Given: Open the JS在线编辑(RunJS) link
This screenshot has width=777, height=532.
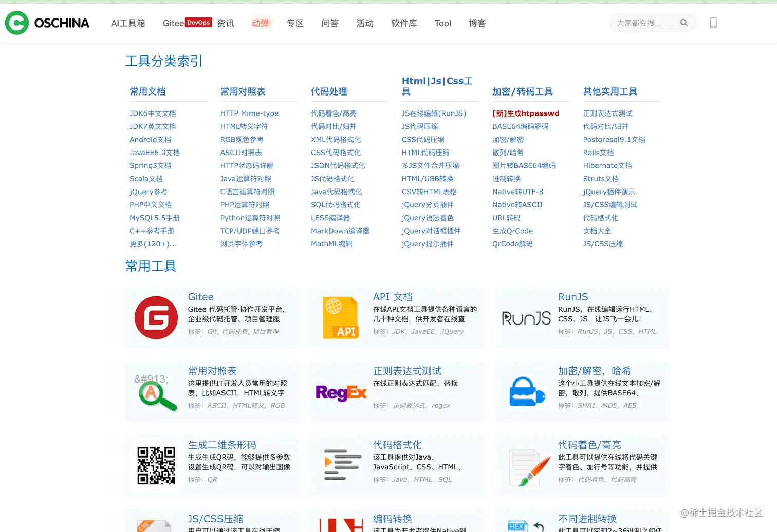Looking at the screenshot, I should 434,113.
